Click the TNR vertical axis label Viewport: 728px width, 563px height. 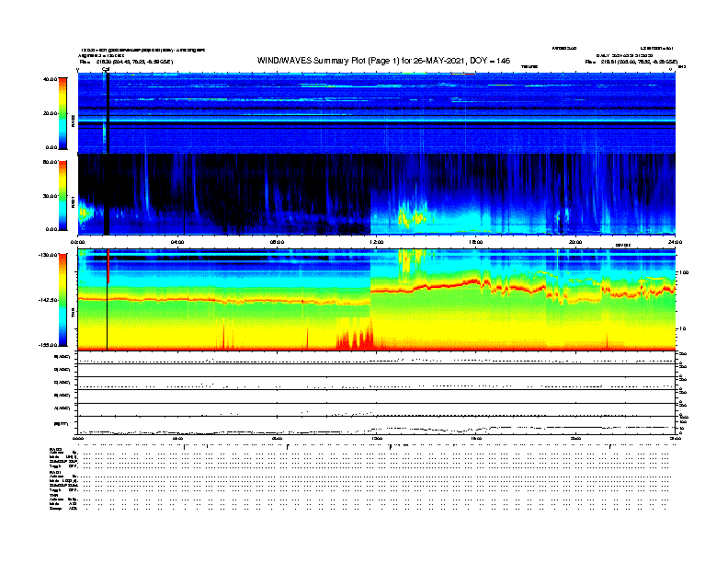click(74, 315)
